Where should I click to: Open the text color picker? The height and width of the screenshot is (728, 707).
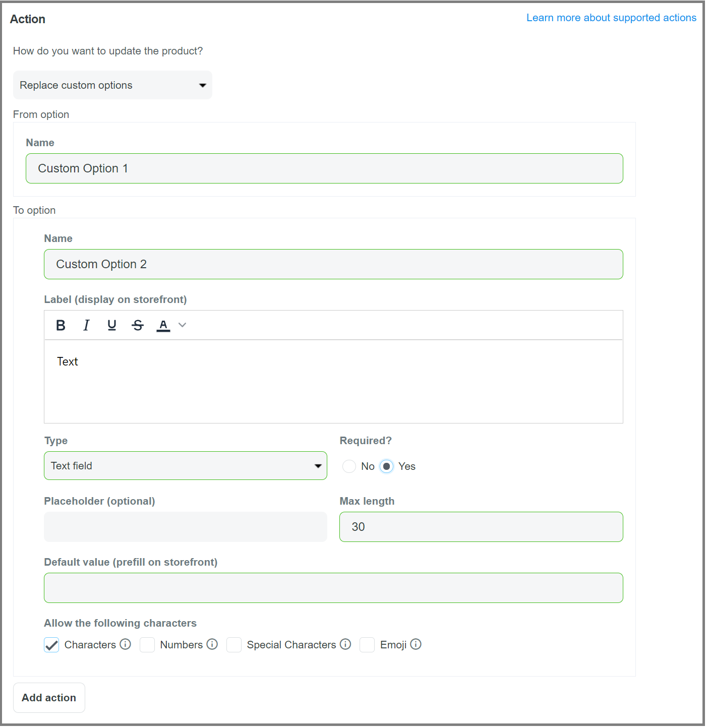(x=163, y=326)
